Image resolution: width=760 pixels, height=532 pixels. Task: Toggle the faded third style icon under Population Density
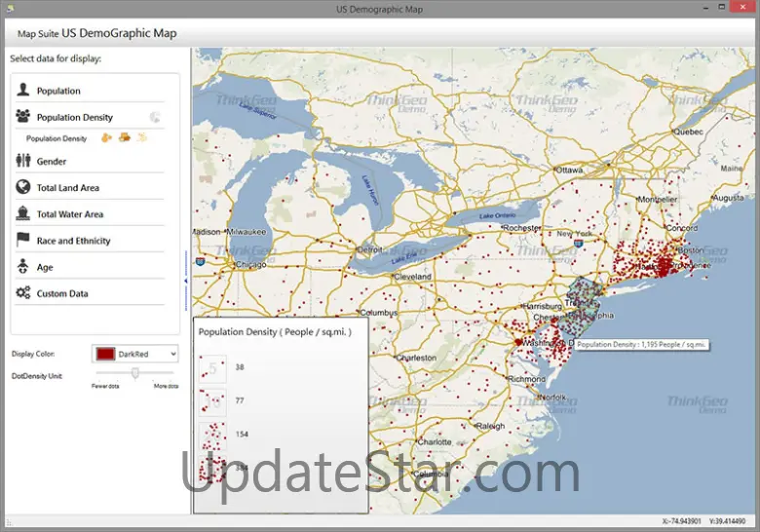pyautogui.click(x=141, y=138)
